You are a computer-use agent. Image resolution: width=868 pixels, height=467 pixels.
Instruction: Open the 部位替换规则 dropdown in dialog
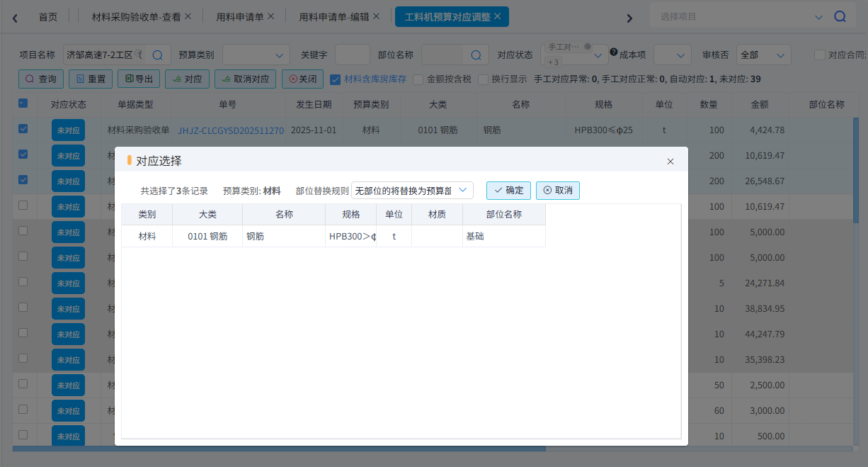click(413, 190)
